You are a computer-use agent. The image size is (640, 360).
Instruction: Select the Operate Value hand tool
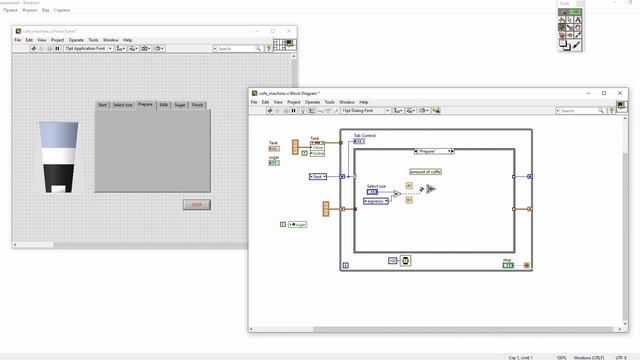[x=562, y=20]
